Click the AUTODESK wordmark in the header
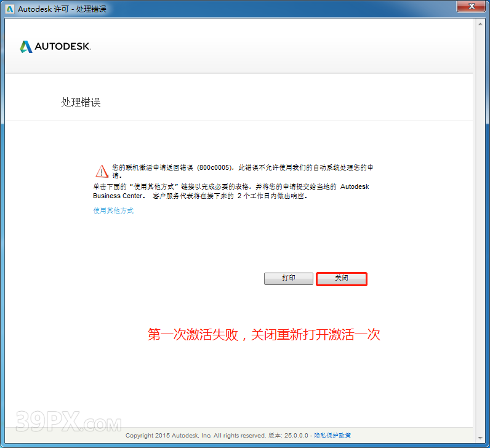490x448 pixels. coord(63,47)
